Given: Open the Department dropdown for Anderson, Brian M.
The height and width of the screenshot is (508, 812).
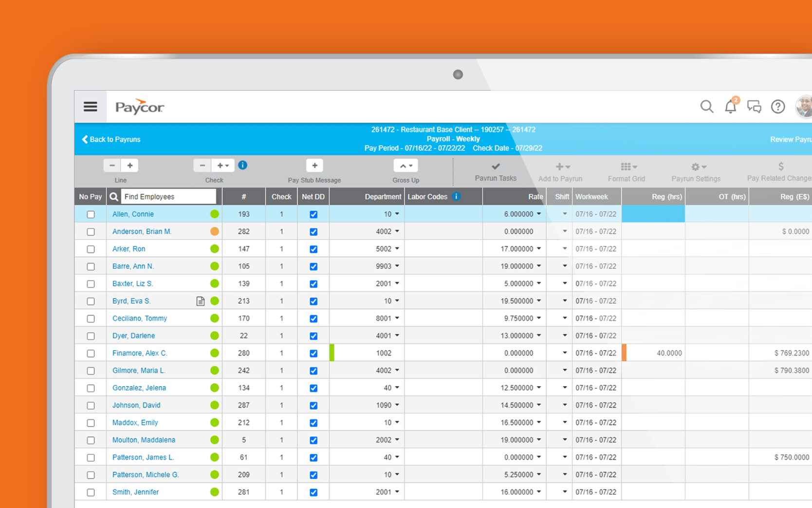Looking at the screenshot, I should pyautogui.click(x=397, y=231).
